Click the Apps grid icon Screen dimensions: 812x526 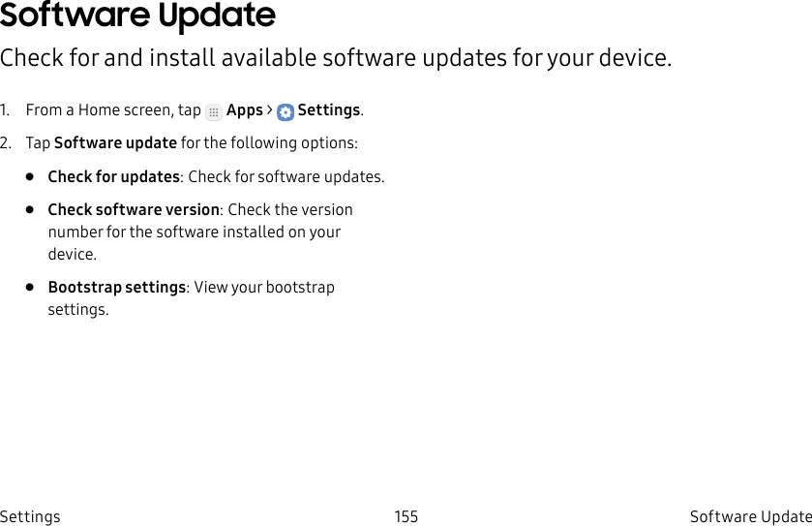214,112
